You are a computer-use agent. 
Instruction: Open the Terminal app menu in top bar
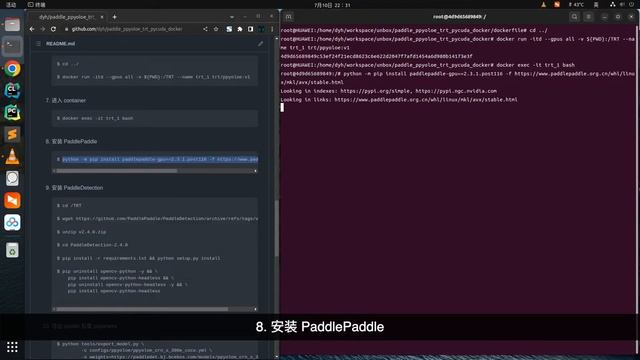point(37,4)
